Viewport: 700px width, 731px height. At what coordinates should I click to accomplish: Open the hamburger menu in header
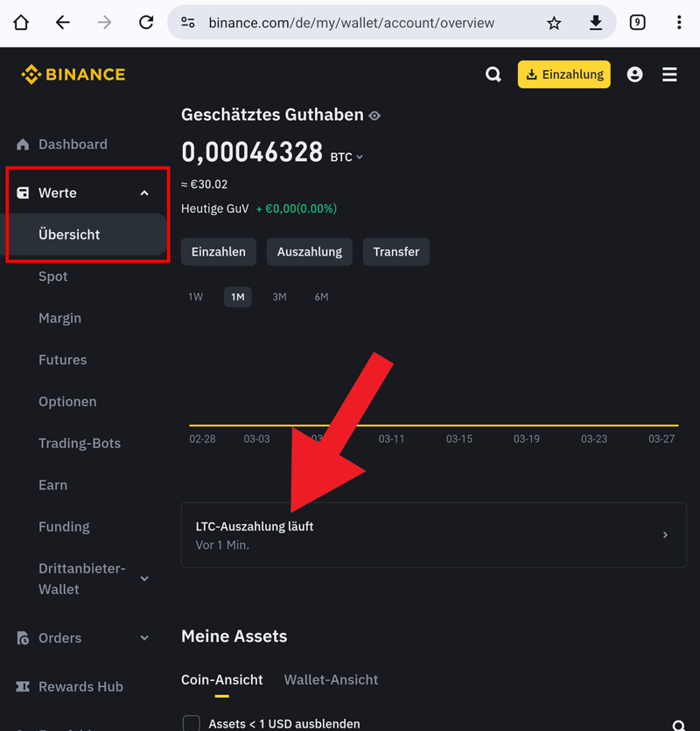pos(669,74)
